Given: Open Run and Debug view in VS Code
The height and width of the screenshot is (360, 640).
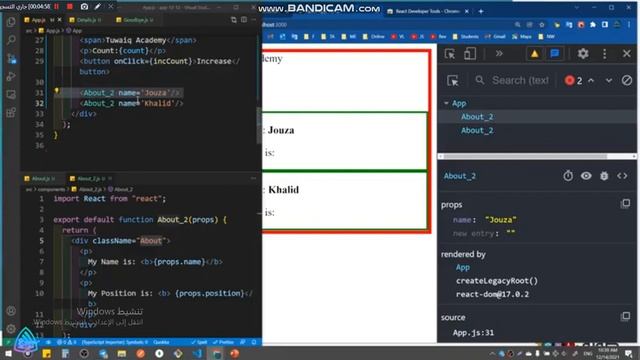Looking at the screenshot, I should click(x=11, y=76).
